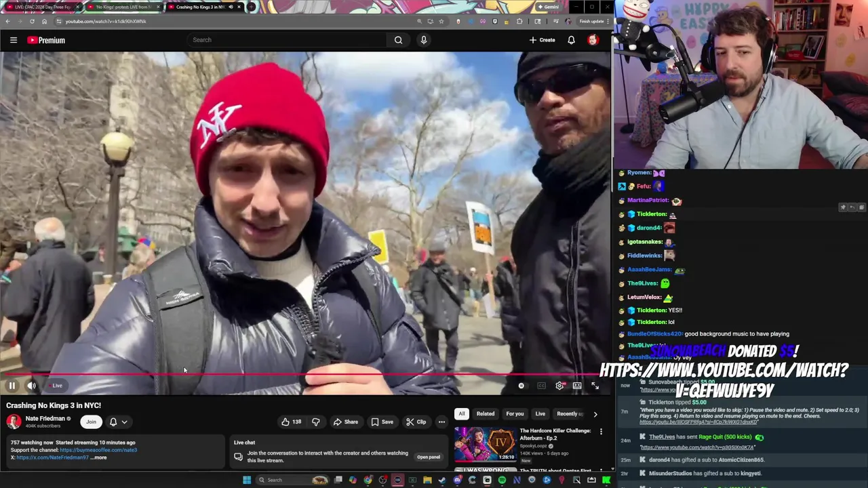The image size is (868, 488).
Task: Open the YouTube guide hamburger menu
Action: [14, 40]
